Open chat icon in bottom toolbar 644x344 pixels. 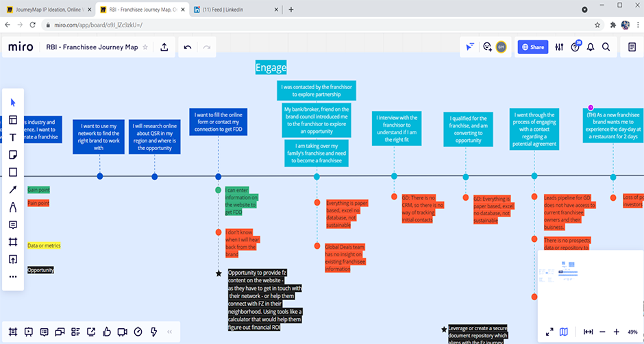(x=60, y=332)
